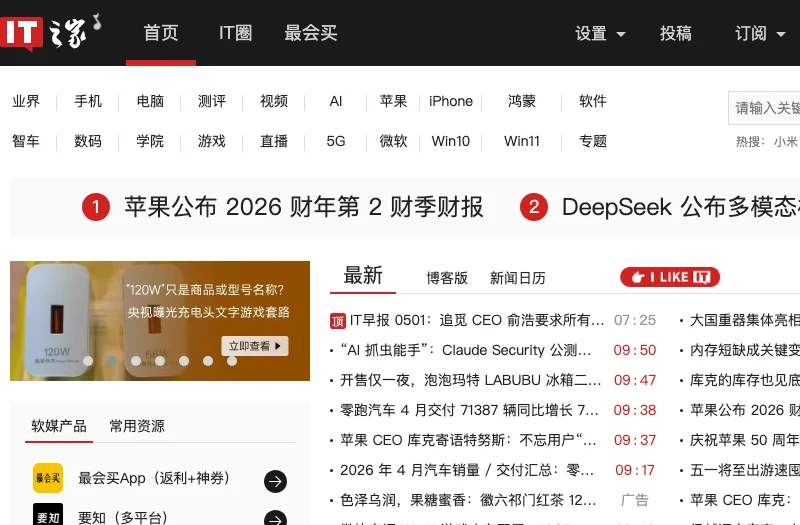800x525 pixels.
Task: Open 2026 年 4 月汽车销量 article
Action: [x=467, y=470]
